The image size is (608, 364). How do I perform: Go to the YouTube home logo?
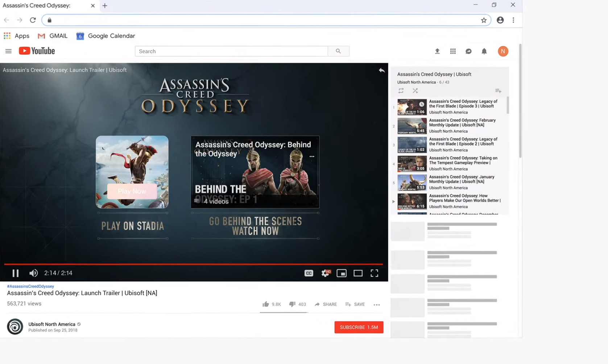[37, 51]
